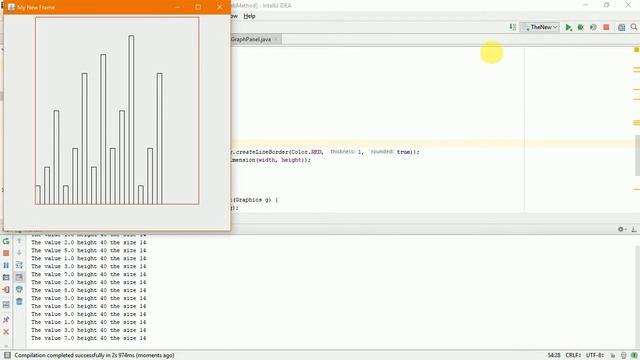Run TheNew with green play button
This screenshot has width=640, height=360.
[x=568, y=27]
